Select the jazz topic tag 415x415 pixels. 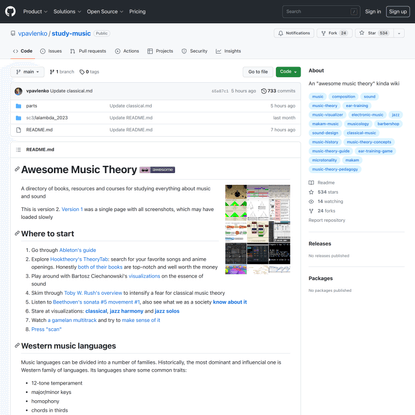(395, 115)
